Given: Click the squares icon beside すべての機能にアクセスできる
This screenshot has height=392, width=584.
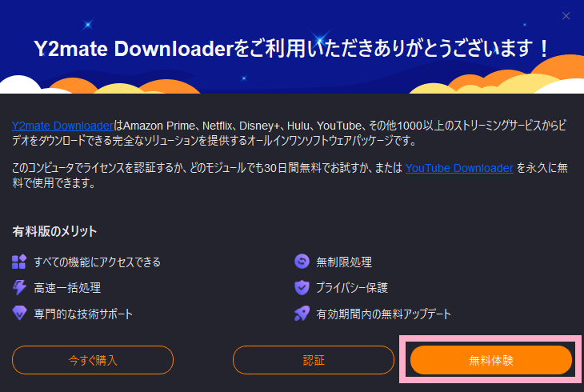Looking at the screenshot, I should pyautogui.click(x=19, y=262).
